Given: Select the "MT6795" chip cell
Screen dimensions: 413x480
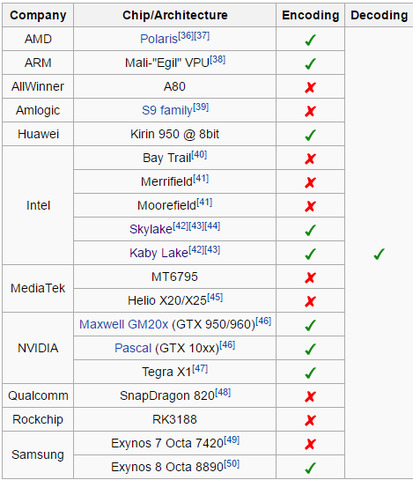Looking at the screenshot, I should click(175, 277).
